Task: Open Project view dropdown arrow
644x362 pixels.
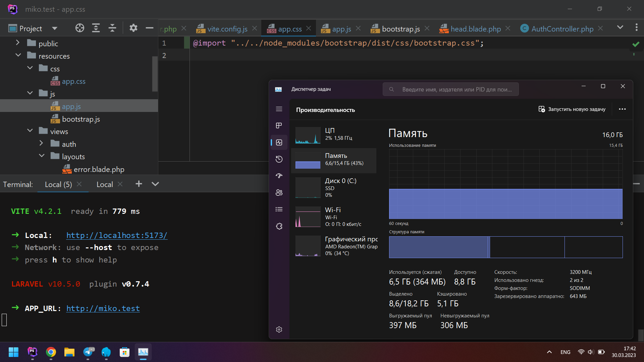Action: (x=54, y=28)
